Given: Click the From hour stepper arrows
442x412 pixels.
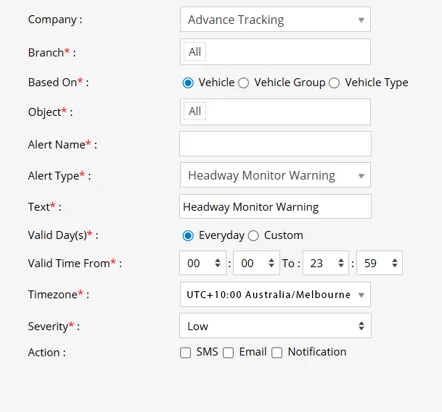Looking at the screenshot, I should (x=218, y=263).
